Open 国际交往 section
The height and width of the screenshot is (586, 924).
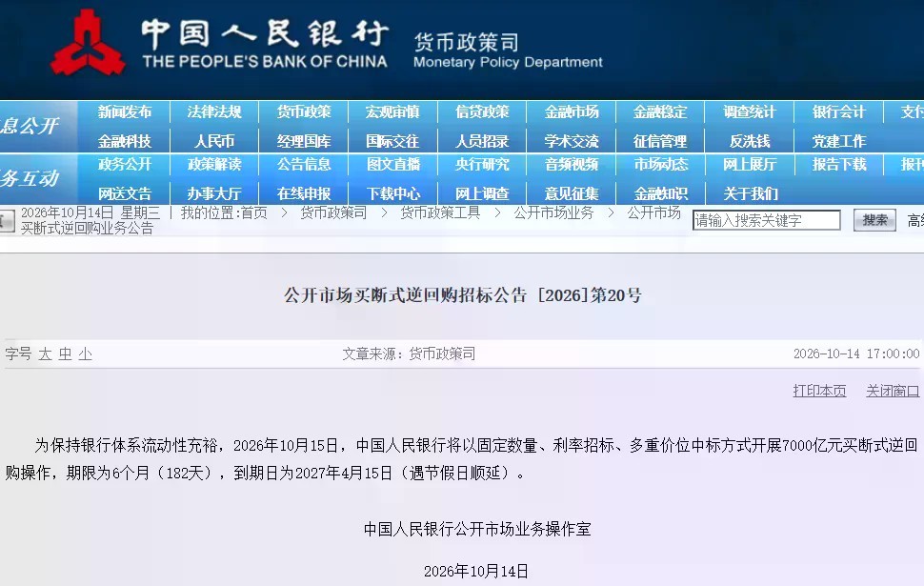[392, 141]
